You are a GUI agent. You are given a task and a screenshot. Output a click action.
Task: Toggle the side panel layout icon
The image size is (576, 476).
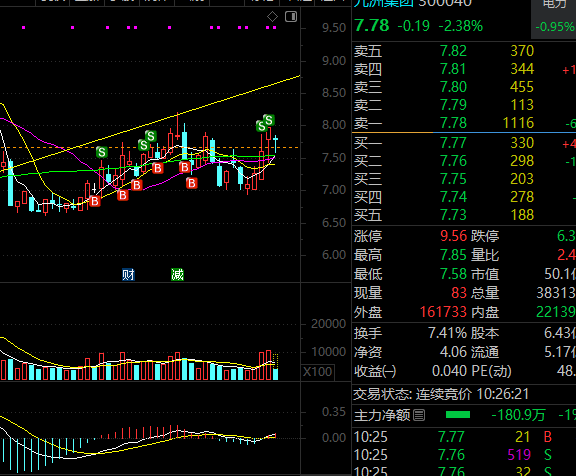tap(291, 17)
